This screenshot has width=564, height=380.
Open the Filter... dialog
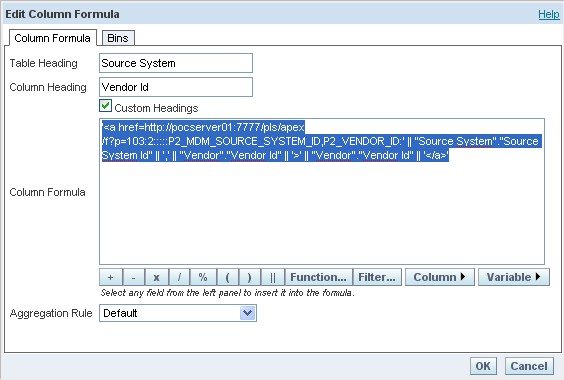[x=377, y=277]
